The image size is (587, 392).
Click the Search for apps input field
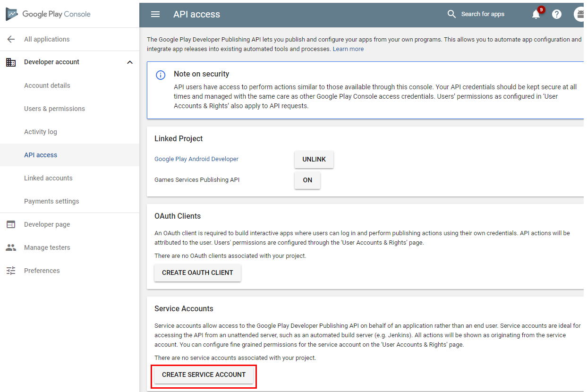tap(483, 14)
